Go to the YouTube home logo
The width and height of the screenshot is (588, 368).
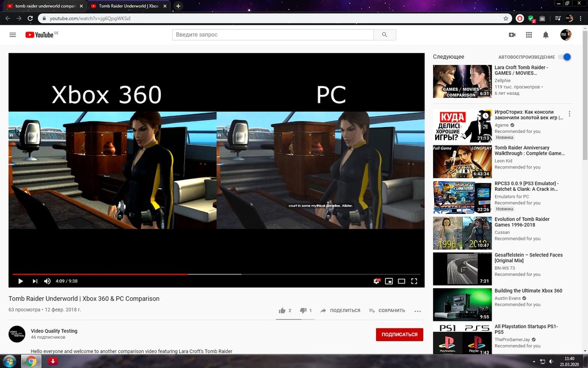coord(40,34)
